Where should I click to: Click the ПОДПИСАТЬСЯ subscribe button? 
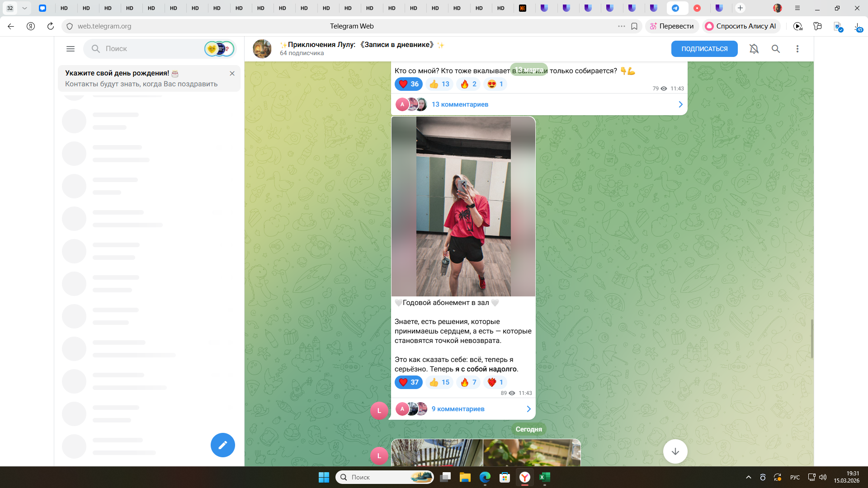(704, 49)
